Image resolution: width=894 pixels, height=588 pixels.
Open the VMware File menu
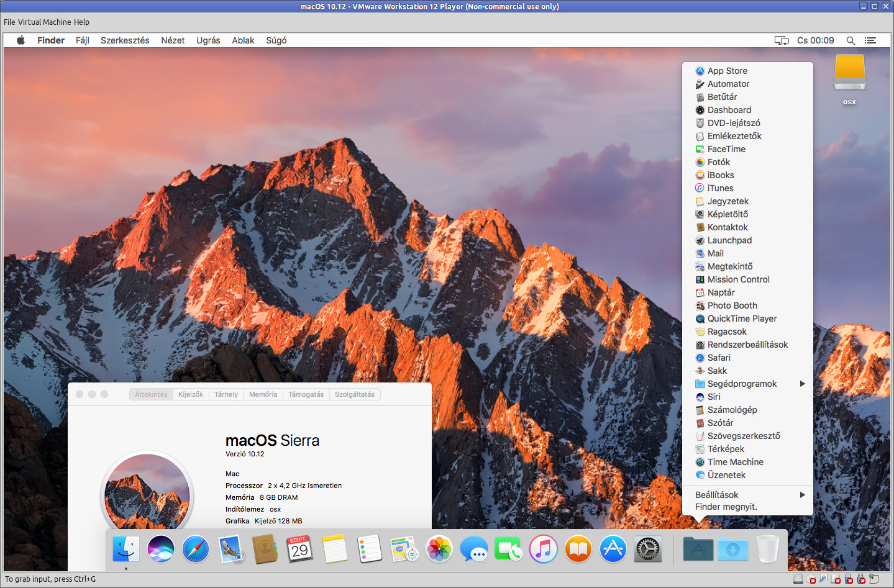9,22
